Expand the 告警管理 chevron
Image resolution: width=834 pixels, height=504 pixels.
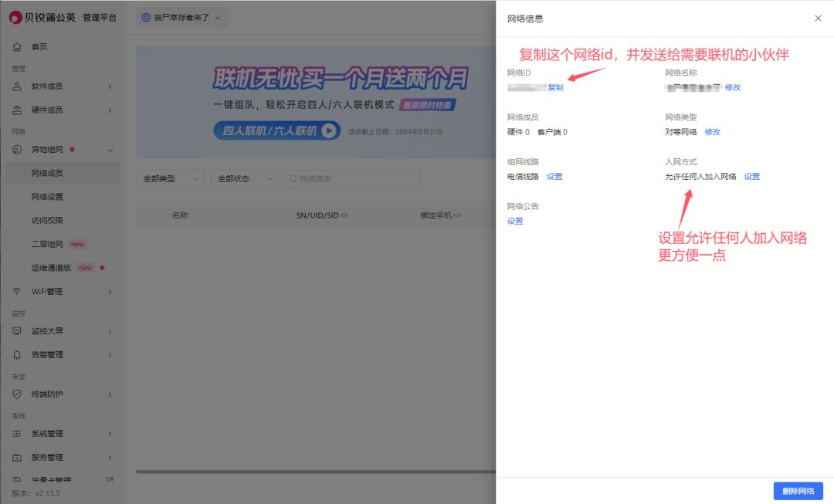click(110, 354)
